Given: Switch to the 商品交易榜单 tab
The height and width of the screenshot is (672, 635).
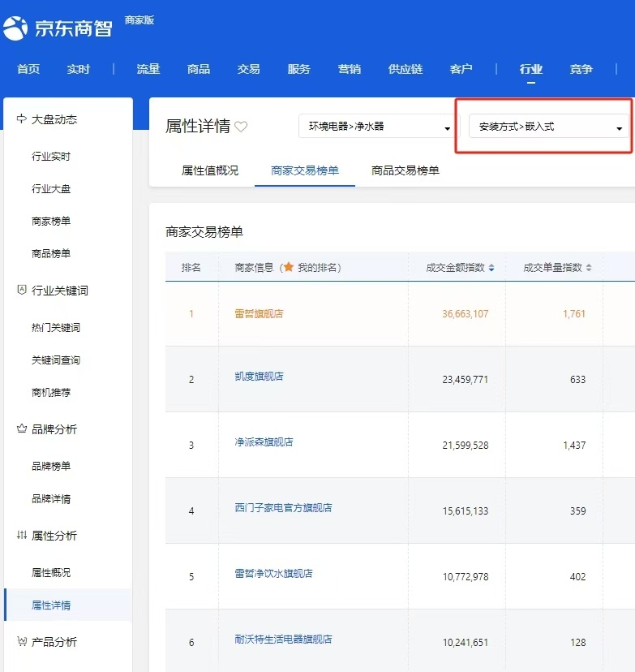Looking at the screenshot, I should point(405,170).
